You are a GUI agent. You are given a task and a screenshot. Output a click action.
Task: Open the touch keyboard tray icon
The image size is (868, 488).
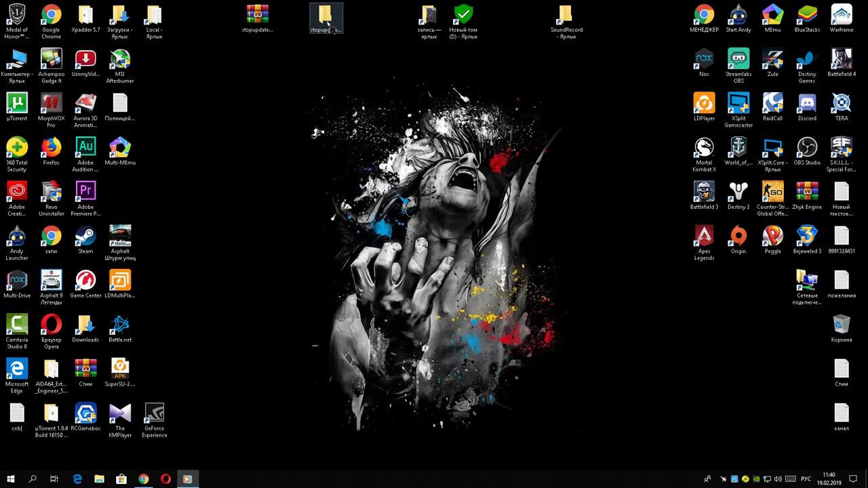790,479
